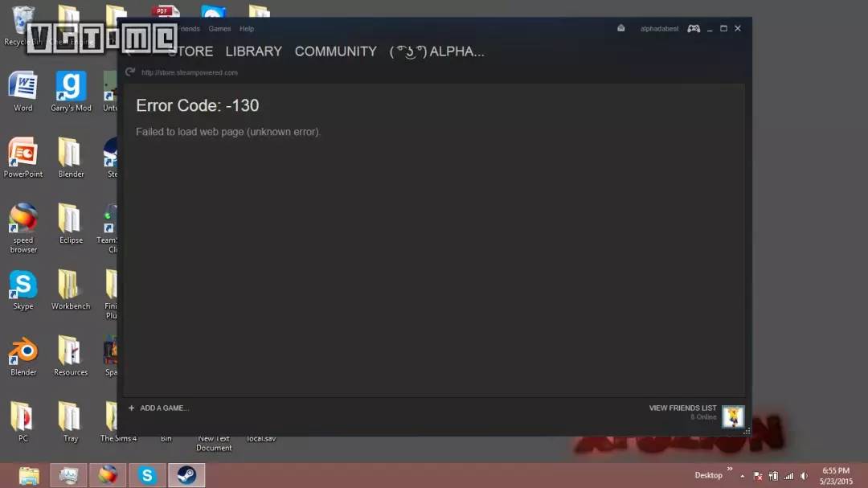The width and height of the screenshot is (868, 488).
Task: Launch Big Picture mode controller icon
Action: click(694, 28)
